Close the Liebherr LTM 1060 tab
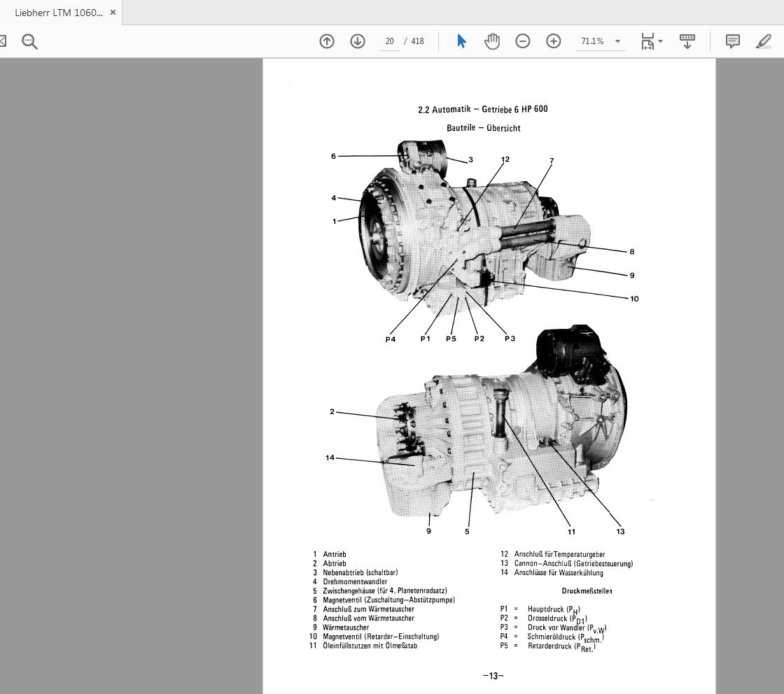This screenshot has height=694, width=784. (x=113, y=13)
